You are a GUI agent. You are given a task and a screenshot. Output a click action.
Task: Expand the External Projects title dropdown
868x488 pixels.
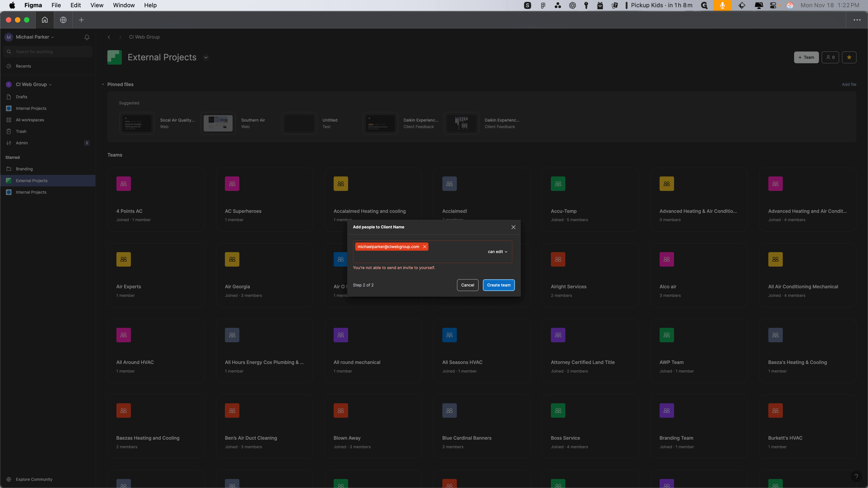(206, 58)
